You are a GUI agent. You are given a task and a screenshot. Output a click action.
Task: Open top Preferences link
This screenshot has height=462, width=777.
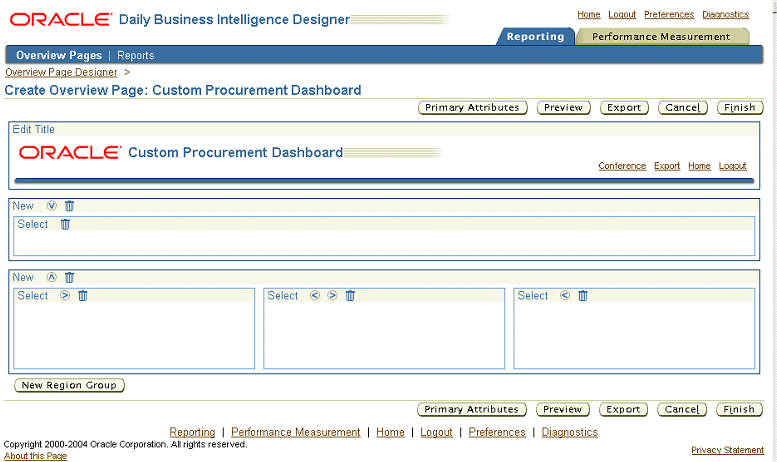point(669,14)
